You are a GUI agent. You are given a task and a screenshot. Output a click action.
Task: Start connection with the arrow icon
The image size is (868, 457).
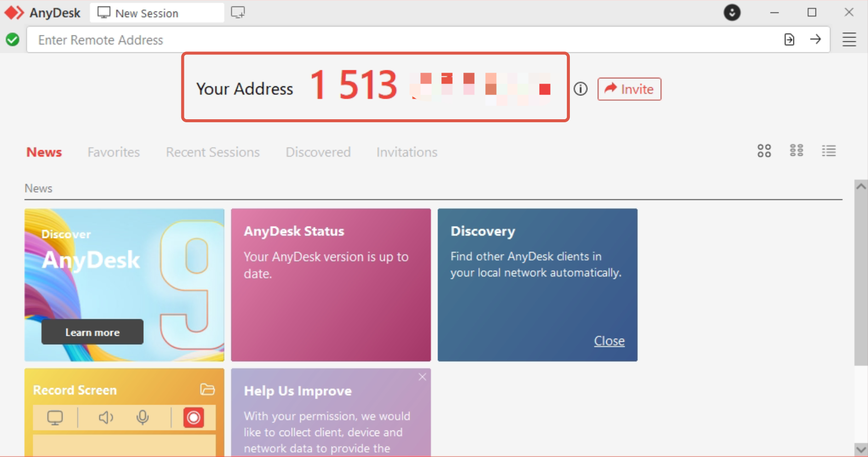817,39
